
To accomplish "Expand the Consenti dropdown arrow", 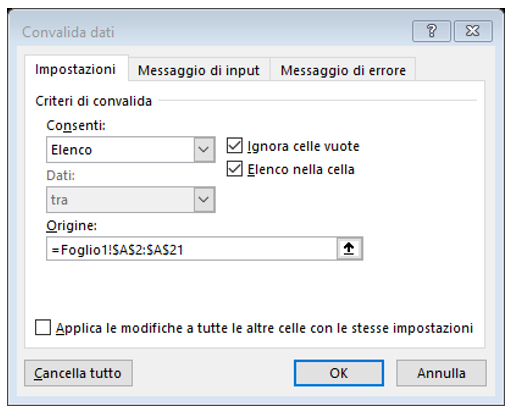I will (204, 149).
